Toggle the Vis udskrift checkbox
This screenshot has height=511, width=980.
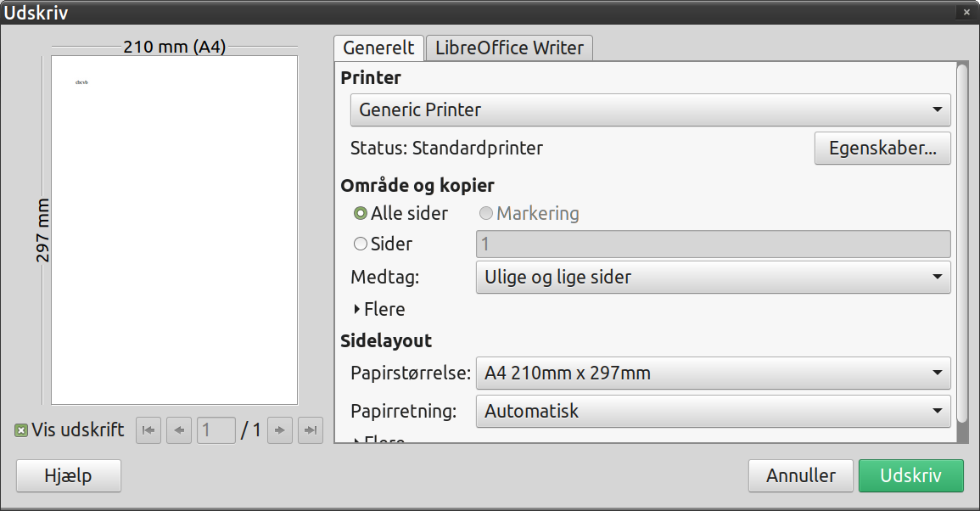(x=21, y=430)
